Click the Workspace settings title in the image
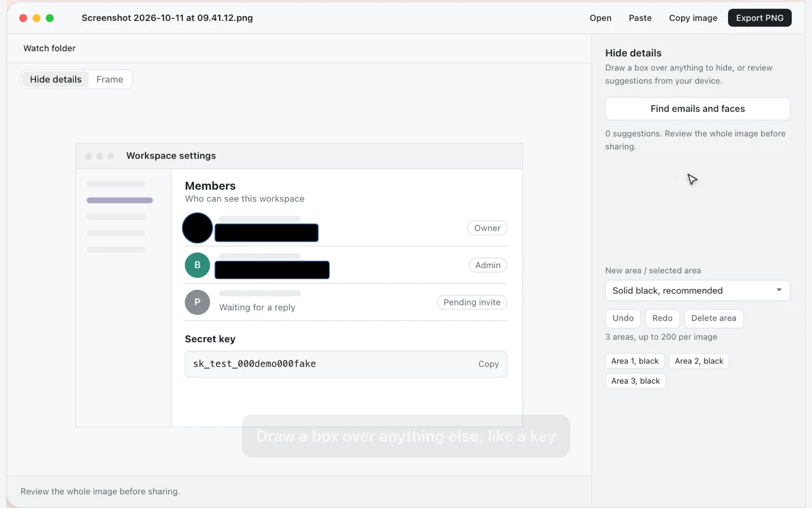This screenshot has height=508, width=812. point(171,156)
